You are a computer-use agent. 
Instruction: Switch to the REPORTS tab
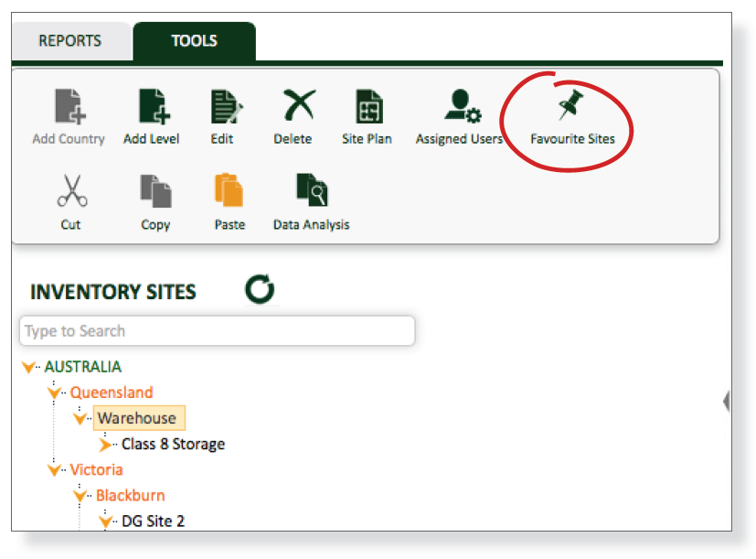70,40
